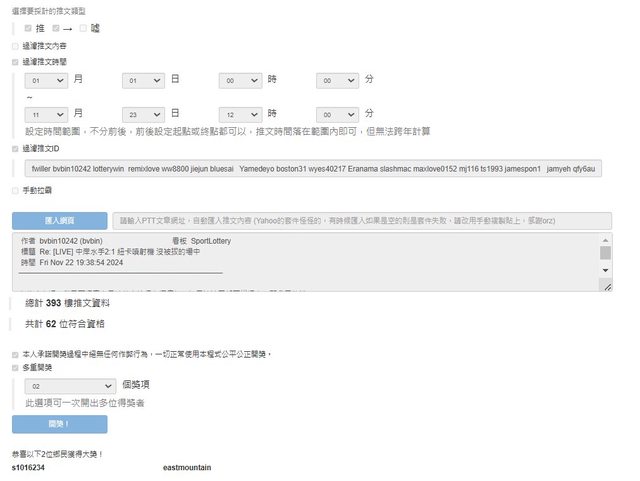The height and width of the screenshot is (481, 640).
Task: Open the end hour dropdown showing 12
Action: pyautogui.click(x=241, y=114)
